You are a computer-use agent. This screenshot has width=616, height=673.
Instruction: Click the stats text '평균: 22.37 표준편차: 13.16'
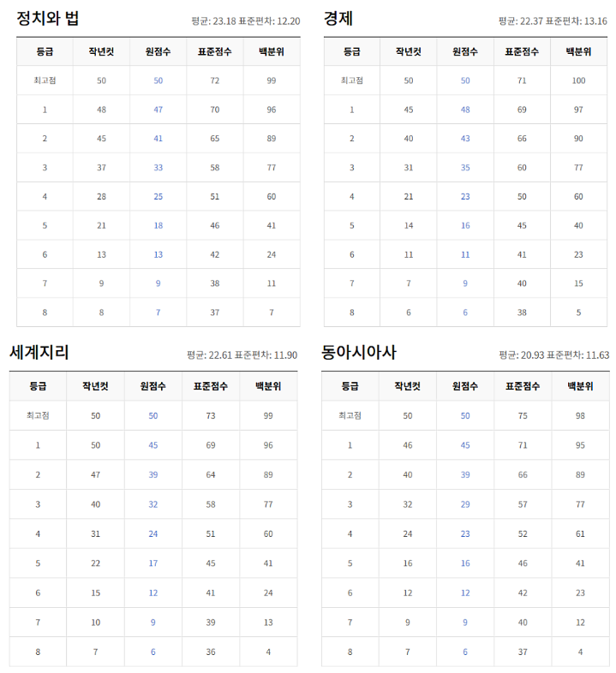click(x=553, y=21)
